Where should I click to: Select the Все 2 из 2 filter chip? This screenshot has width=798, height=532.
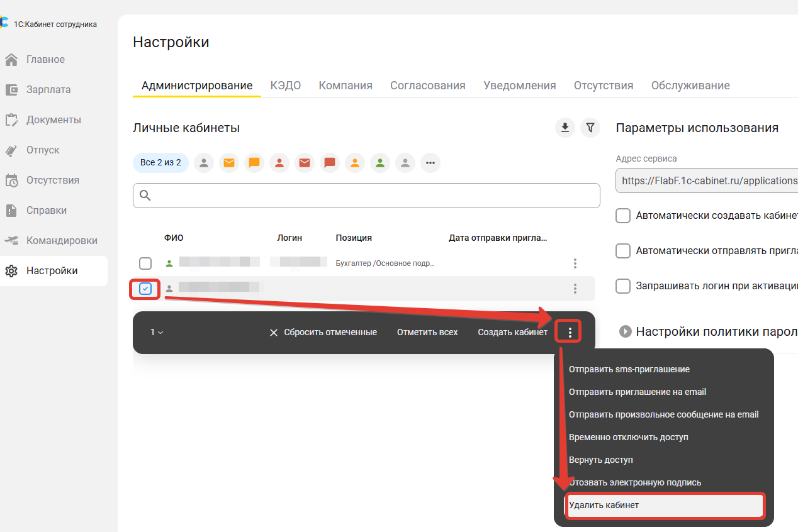(160, 163)
